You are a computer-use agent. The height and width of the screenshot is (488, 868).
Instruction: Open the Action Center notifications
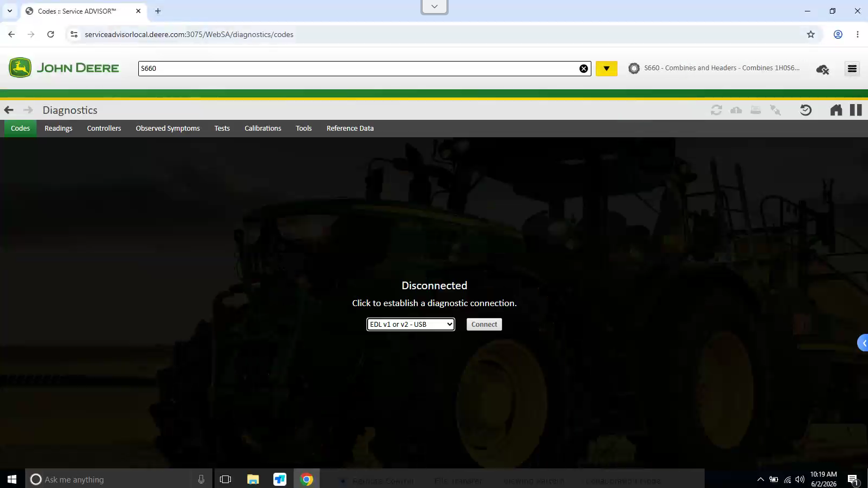click(853, 479)
